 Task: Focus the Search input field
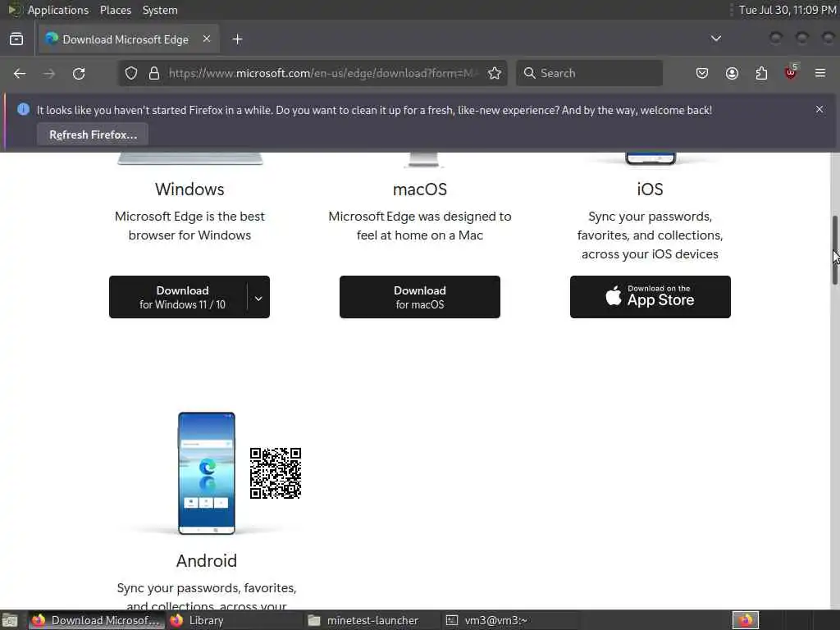pyautogui.click(x=589, y=73)
